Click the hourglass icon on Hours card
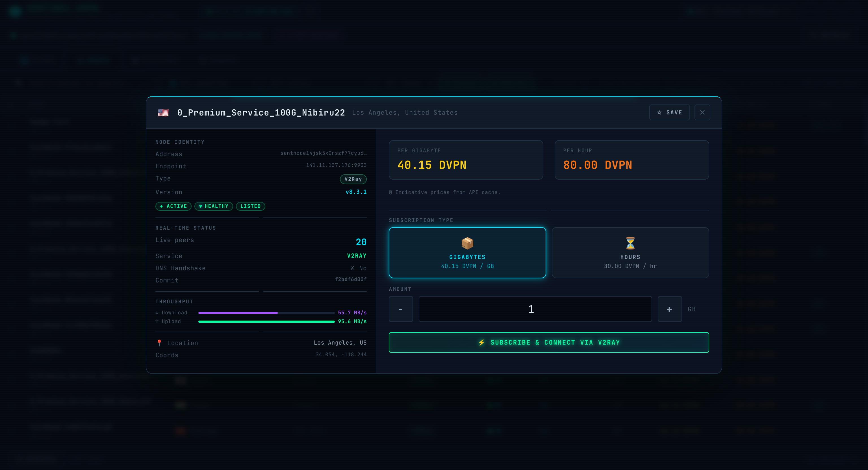 coord(630,243)
